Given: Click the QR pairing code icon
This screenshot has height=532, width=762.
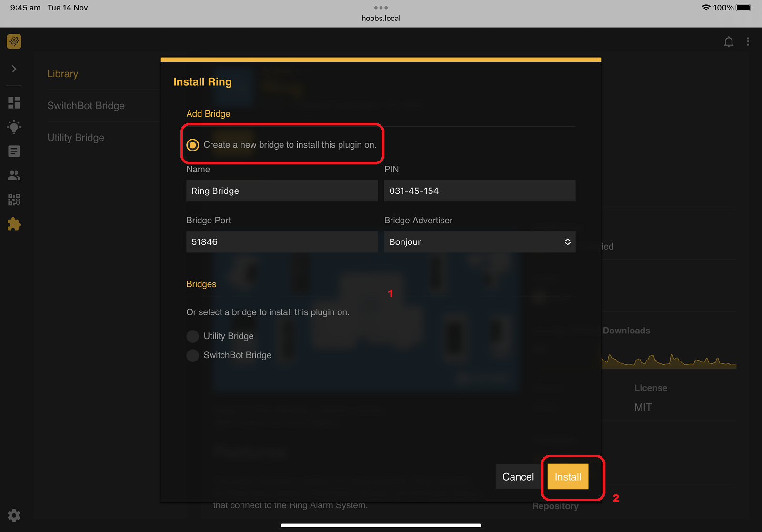Looking at the screenshot, I should [x=14, y=200].
